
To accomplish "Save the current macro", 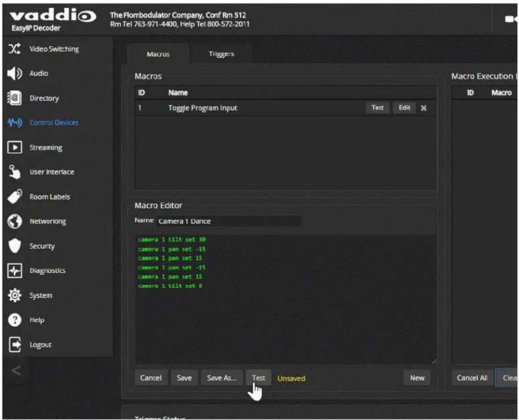I will pos(184,378).
